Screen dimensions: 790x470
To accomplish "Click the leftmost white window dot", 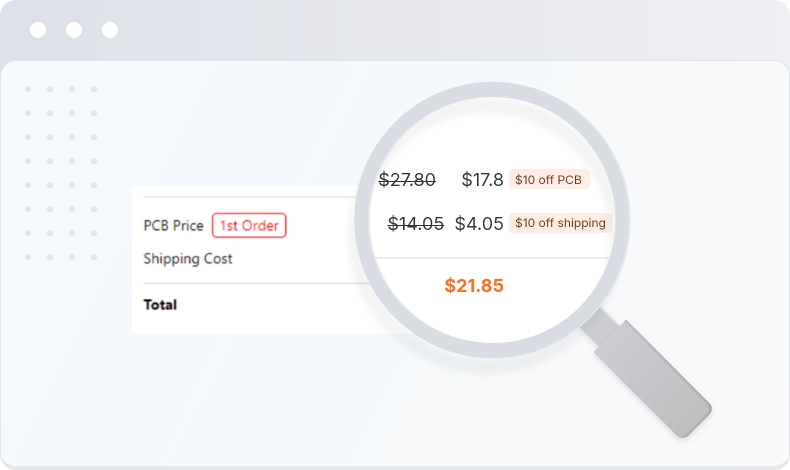I will tap(38, 30).
